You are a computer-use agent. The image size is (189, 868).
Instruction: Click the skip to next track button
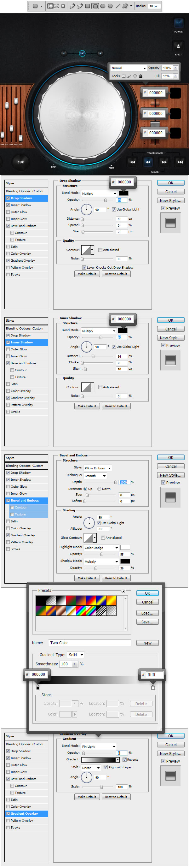tap(180, 162)
